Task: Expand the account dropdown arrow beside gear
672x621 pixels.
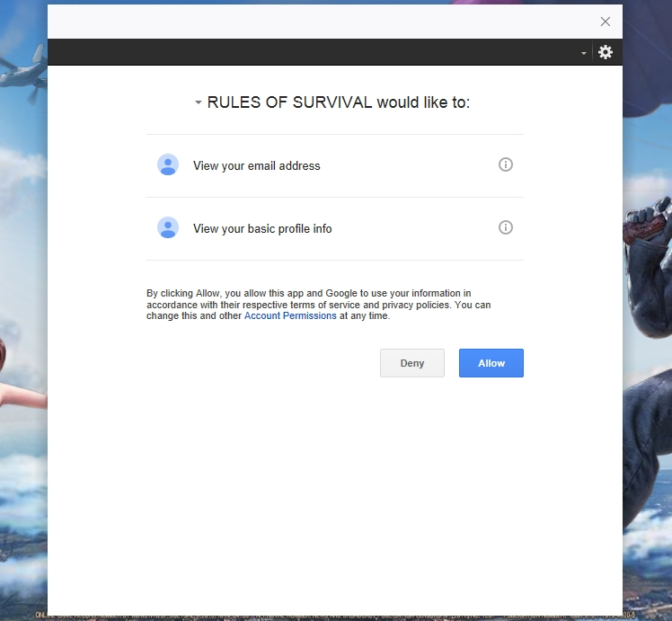Action: [x=584, y=53]
